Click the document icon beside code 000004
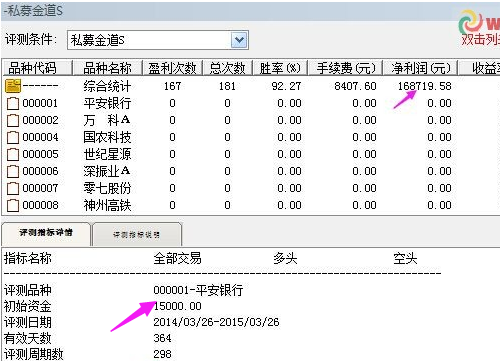500x361 pixels. 13,137
